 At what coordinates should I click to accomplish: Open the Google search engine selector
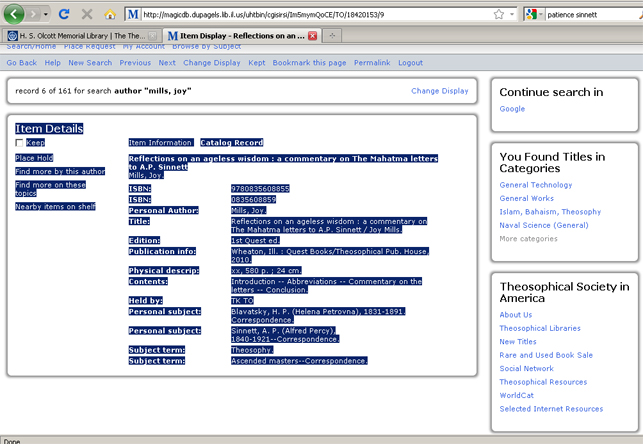[534, 15]
